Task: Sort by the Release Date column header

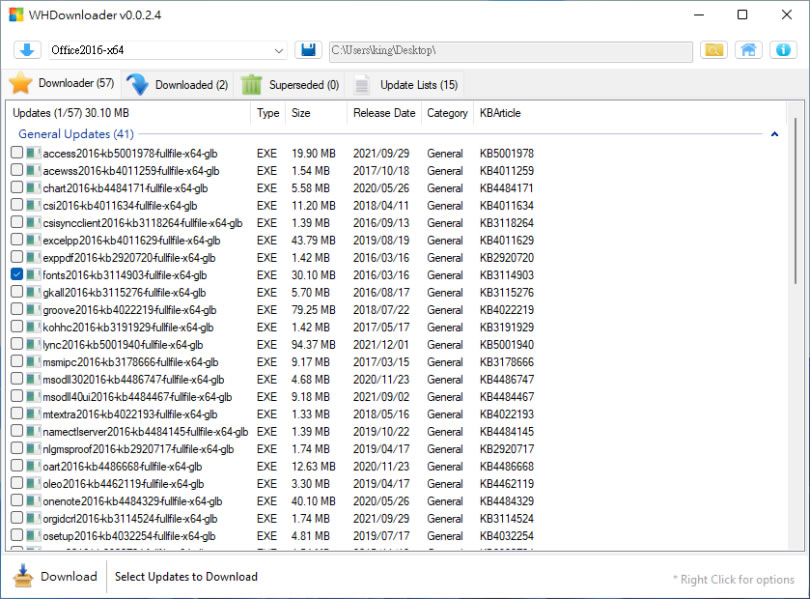Action: (x=384, y=113)
